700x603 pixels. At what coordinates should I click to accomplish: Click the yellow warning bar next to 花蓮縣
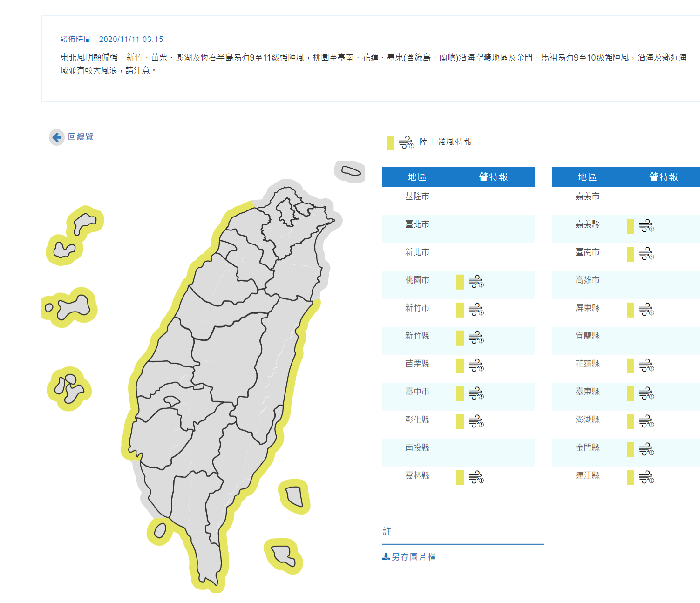pyautogui.click(x=630, y=366)
